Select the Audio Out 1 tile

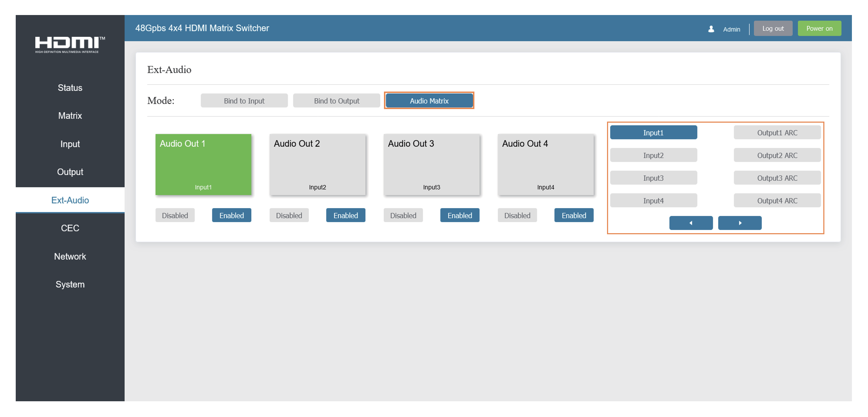(x=203, y=165)
